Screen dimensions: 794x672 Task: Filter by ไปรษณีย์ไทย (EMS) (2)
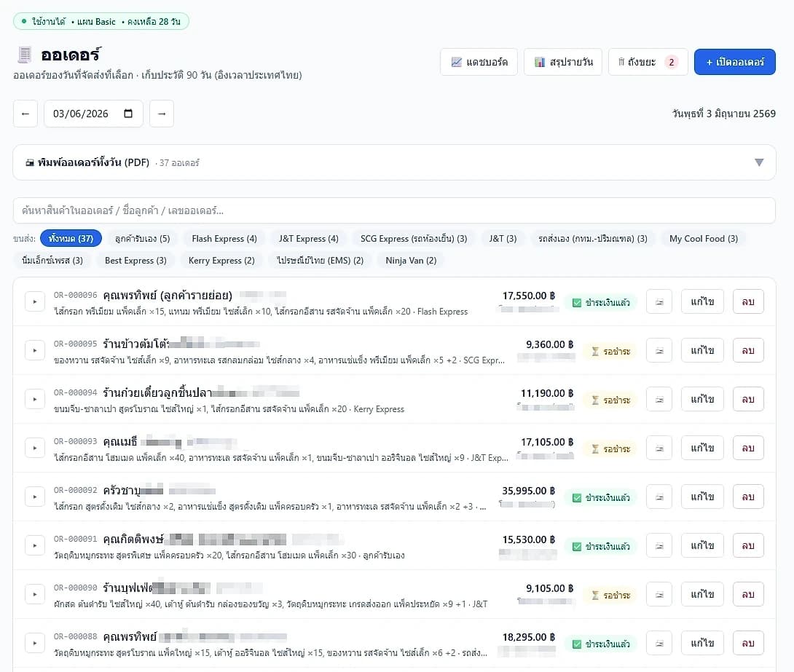click(320, 260)
